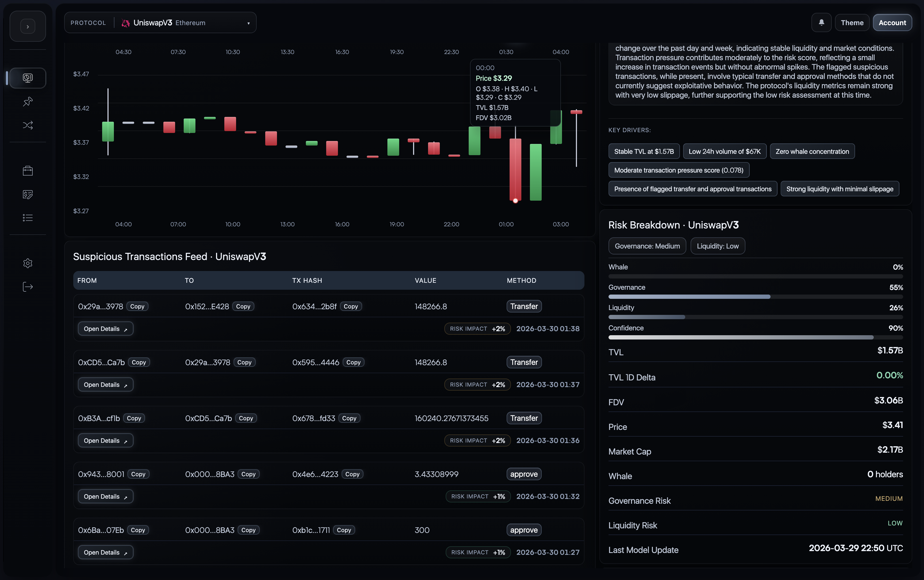Click the tall green candle near 02:00
The height and width of the screenshot is (580, 924).
coord(536,172)
